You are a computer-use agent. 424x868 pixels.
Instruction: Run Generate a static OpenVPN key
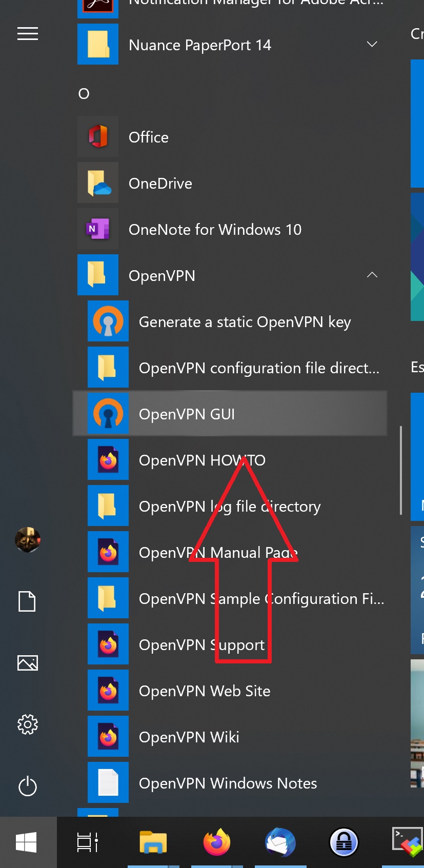click(245, 322)
